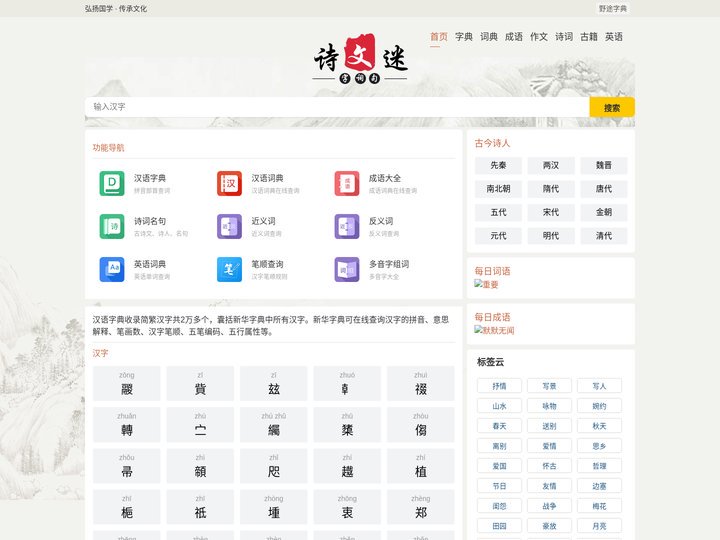Select the 明代 poet era
This screenshot has width=720, height=540.
pyautogui.click(x=551, y=236)
